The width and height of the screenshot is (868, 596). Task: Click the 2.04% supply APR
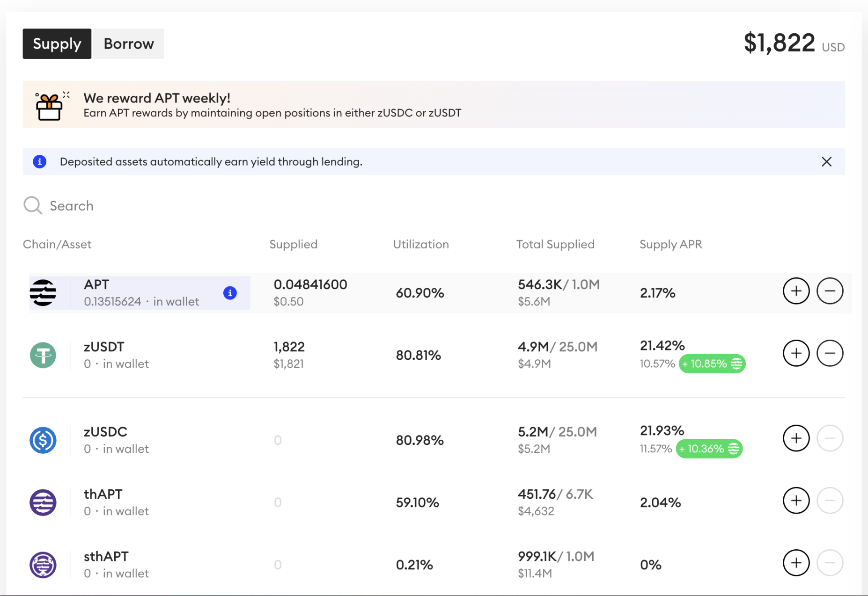coord(661,502)
